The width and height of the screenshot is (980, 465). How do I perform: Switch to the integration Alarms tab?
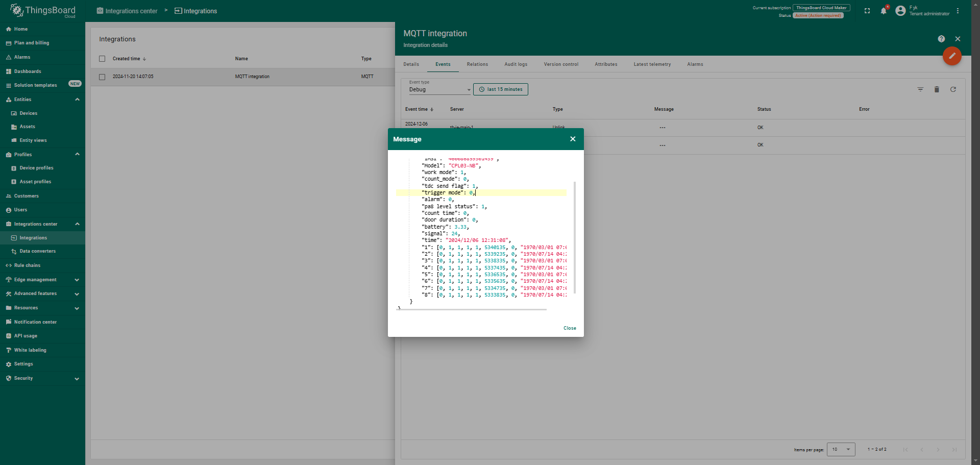tap(695, 64)
